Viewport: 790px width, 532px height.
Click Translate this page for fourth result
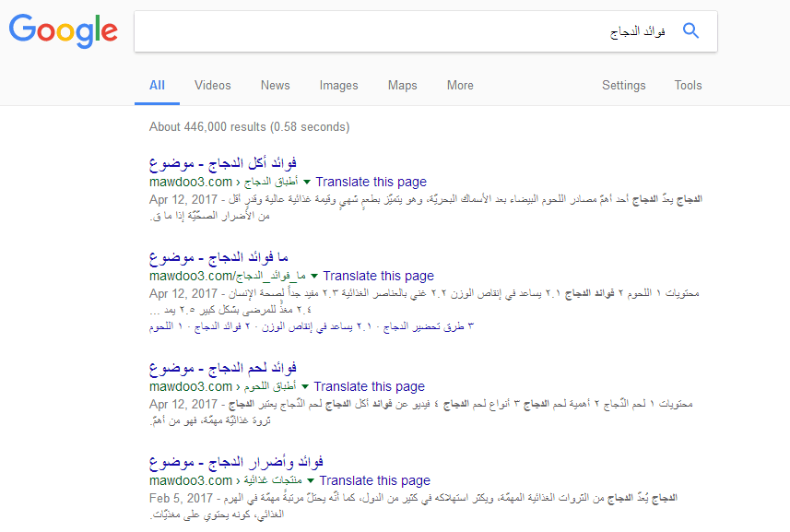point(375,480)
